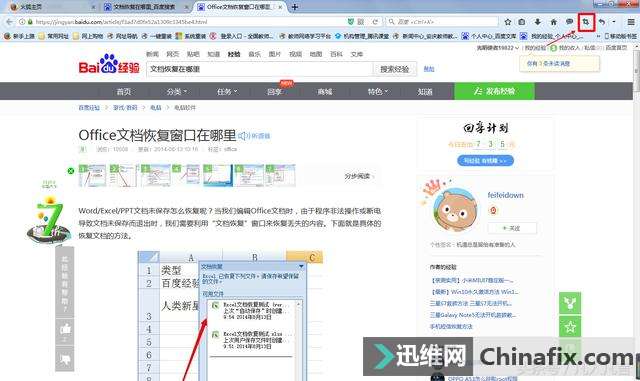Open the downloads arrow icon
Viewport: 640px width, 381px height.
[538, 22]
